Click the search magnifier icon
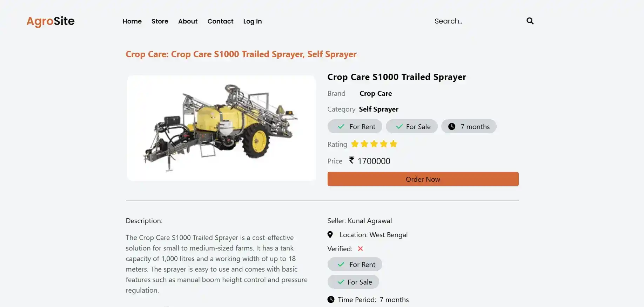Screen dimensions: 644x307 [530, 21]
